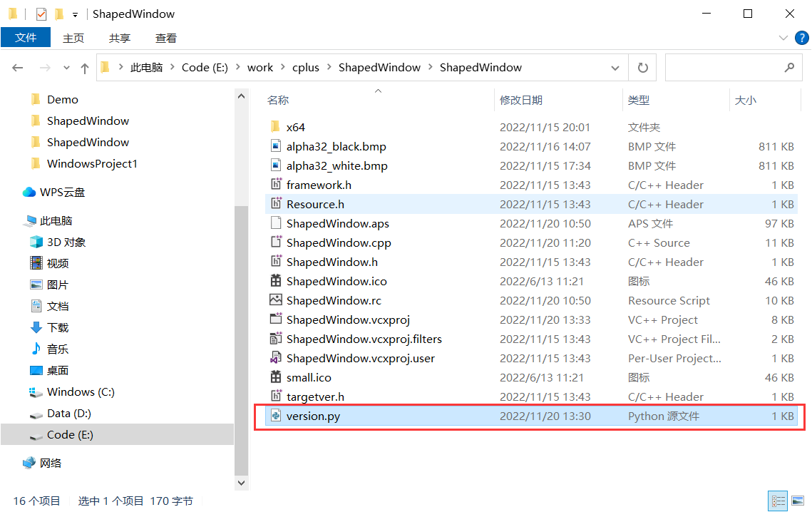The image size is (812, 512).
Task: Open the 文件 menu
Action: (26, 38)
